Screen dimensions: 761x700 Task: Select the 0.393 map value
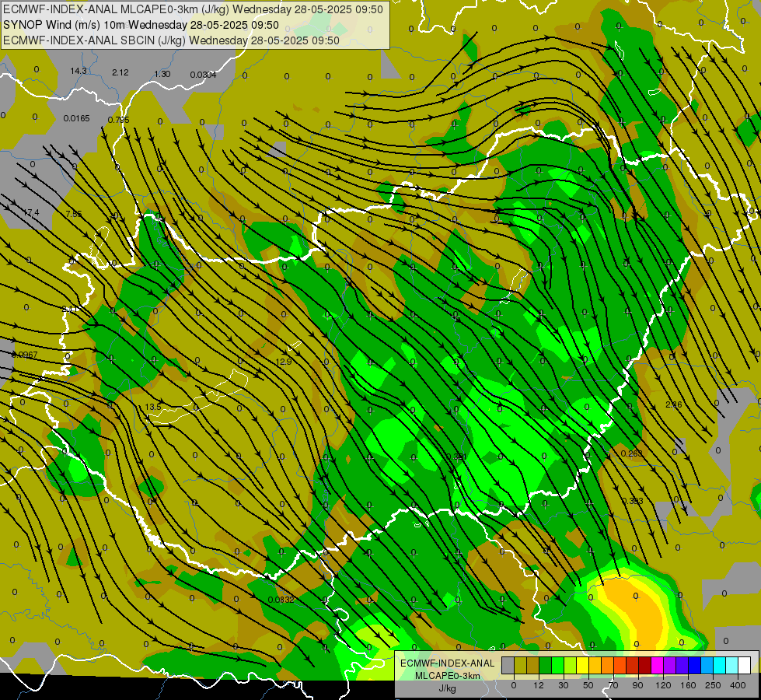pos(633,501)
